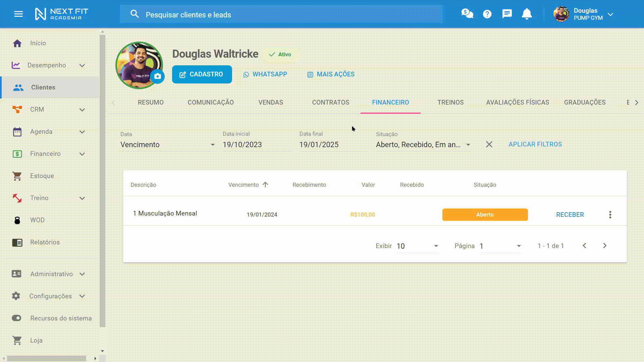This screenshot has height=362, width=644.
Task: Click the Aplicar Filtros button
Action: 535,144
